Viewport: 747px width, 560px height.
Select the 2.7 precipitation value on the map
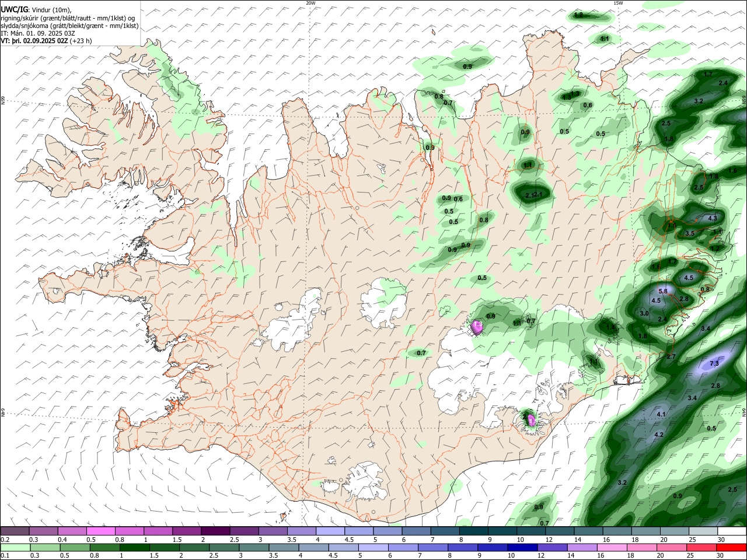coord(671,356)
